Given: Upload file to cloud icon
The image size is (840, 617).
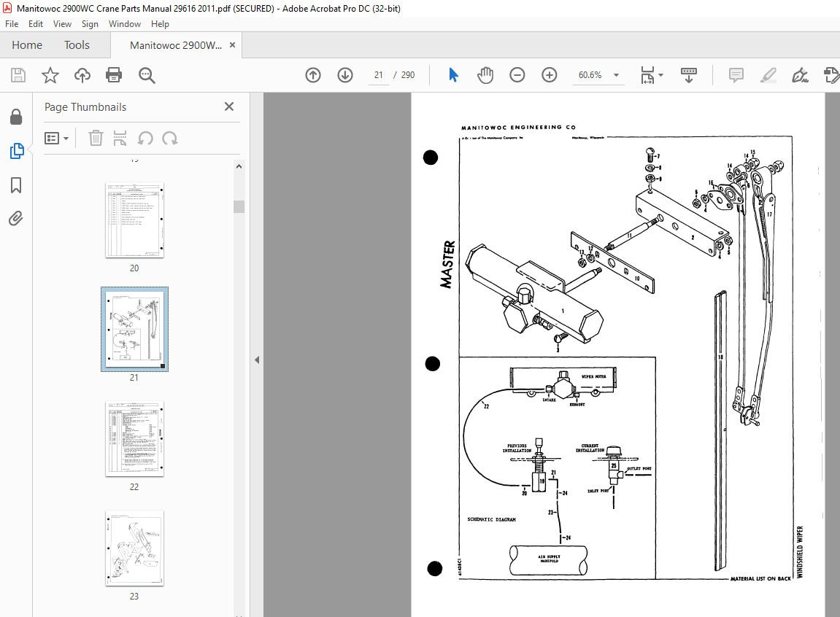Looking at the screenshot, I should coord(82,75).
